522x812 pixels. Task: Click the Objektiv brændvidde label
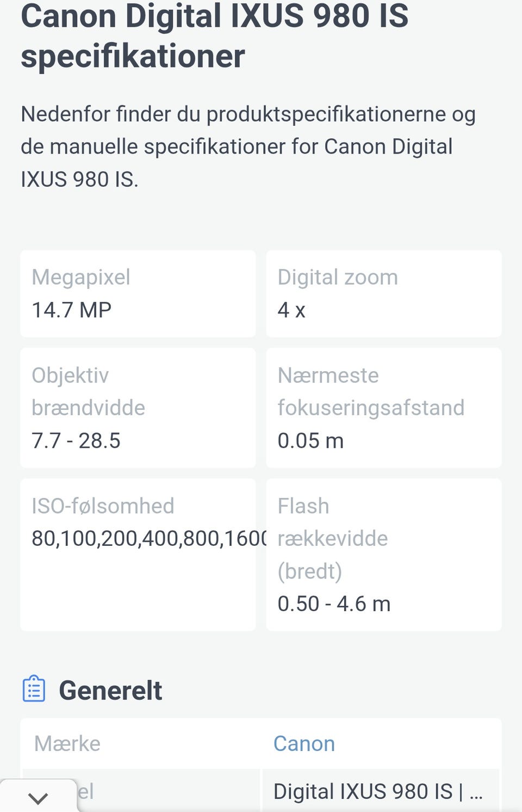(88, 391)
